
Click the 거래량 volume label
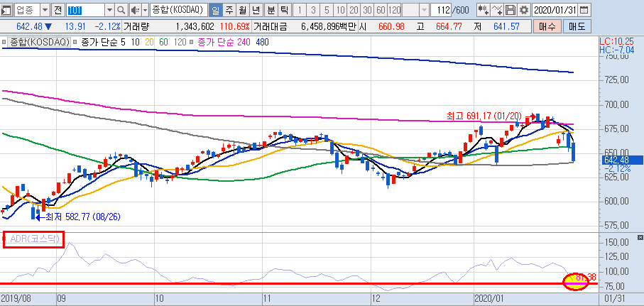pyautogui.click(x=138, y=27)
